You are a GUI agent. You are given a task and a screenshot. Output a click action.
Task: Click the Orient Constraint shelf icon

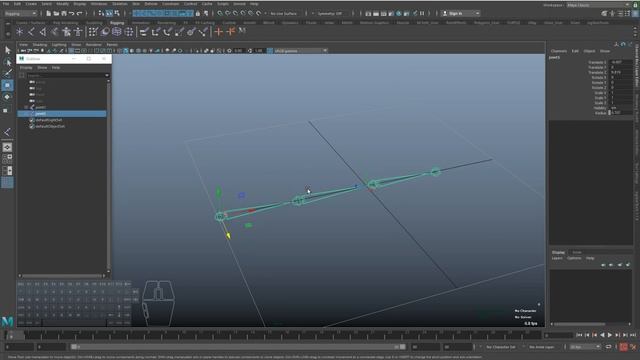point(167,32)
